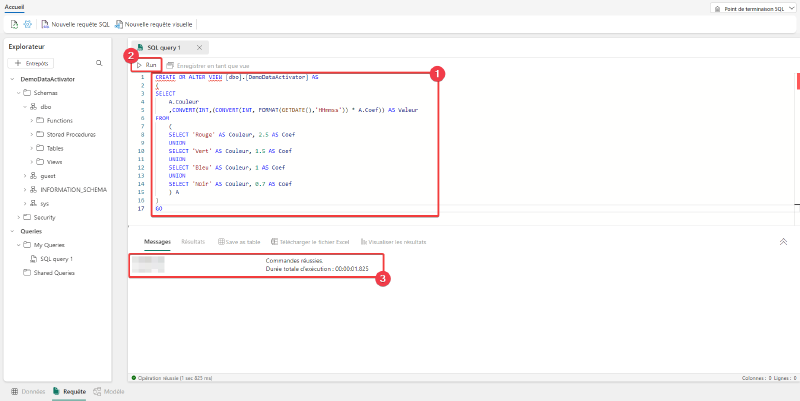
Task: Open SQL query 1 under My Queries
Action: (51, 259)
